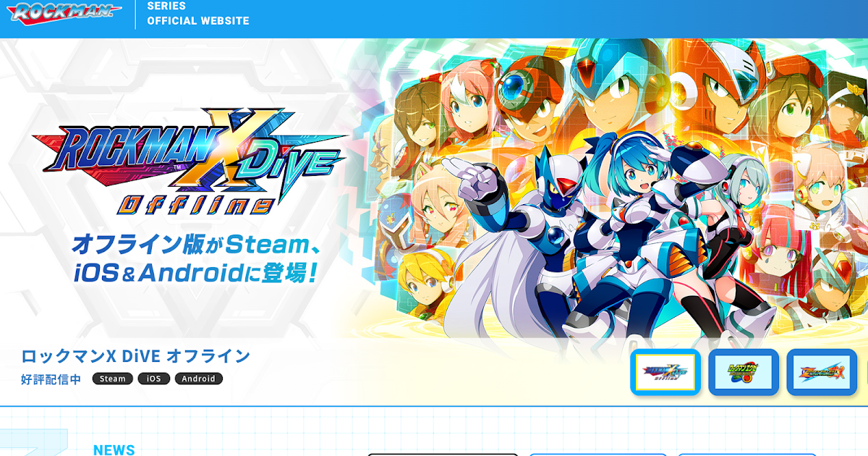This screenshot has height=456, width=868.
Task: Click the Android platform tag
Action: (199, 379)
